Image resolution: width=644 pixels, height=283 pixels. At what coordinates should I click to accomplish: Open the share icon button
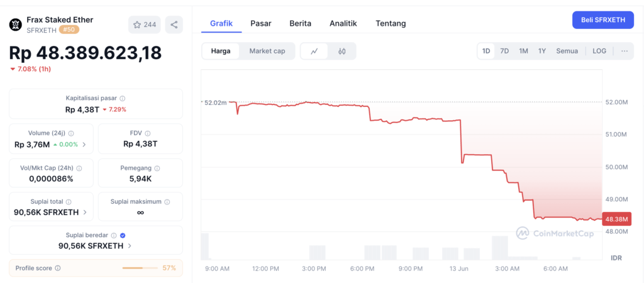tap(174, 25)
